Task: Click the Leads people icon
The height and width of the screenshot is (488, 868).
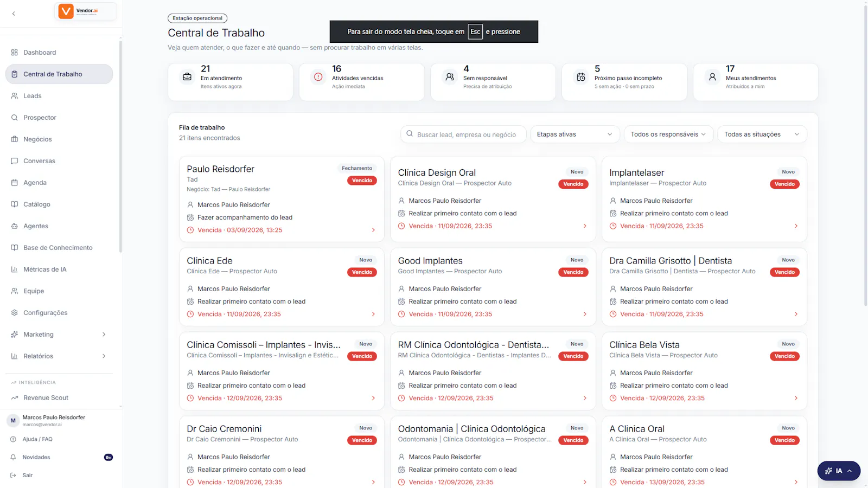Action: [15, 96]
